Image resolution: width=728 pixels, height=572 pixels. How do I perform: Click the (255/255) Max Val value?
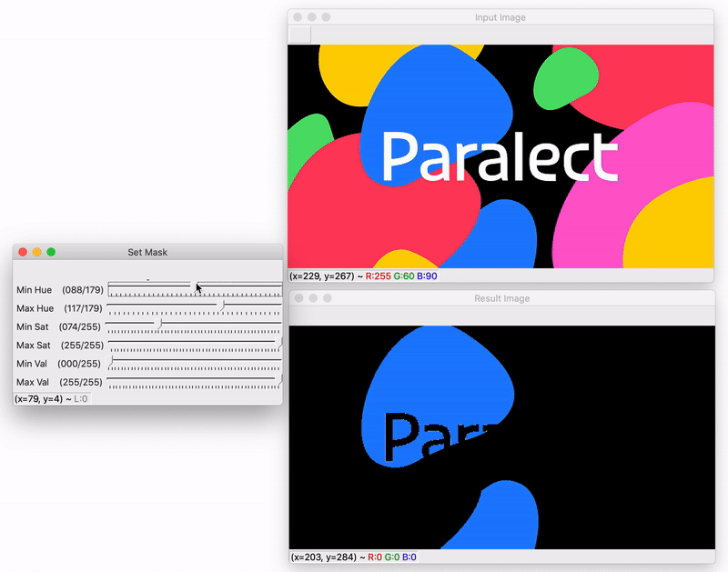coord(80,383)
